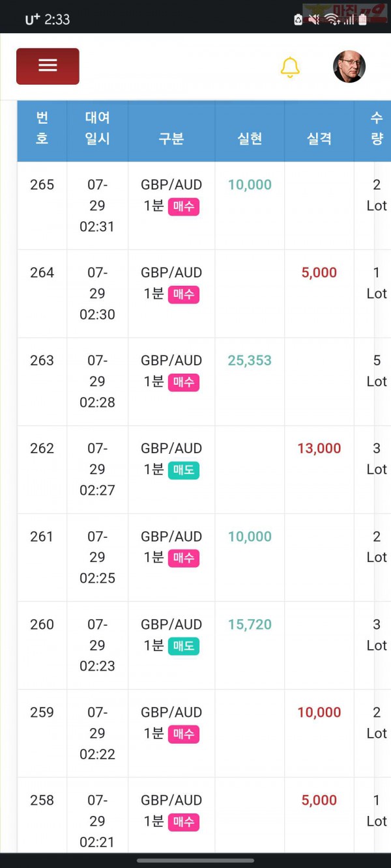The image size is (391, 868).
Task: Click the 대여일시 column header
Action: (x=97, y=128)
